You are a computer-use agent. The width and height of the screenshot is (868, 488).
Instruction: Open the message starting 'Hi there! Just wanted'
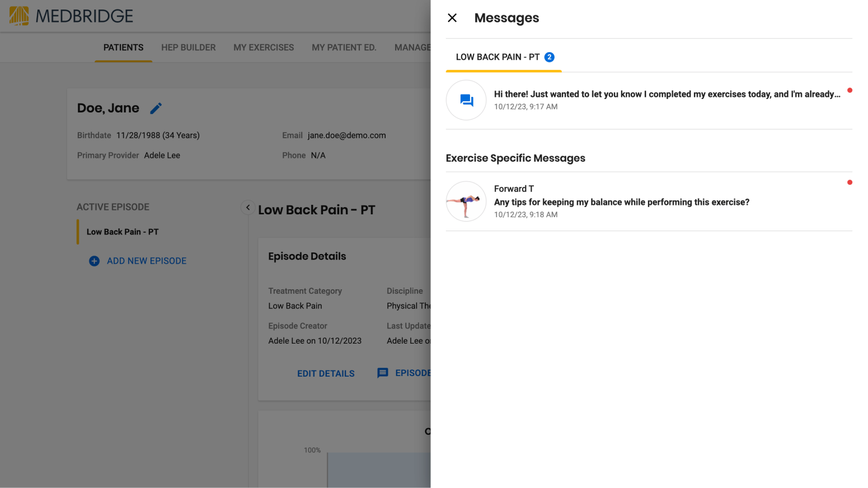(x=667, y=94)
